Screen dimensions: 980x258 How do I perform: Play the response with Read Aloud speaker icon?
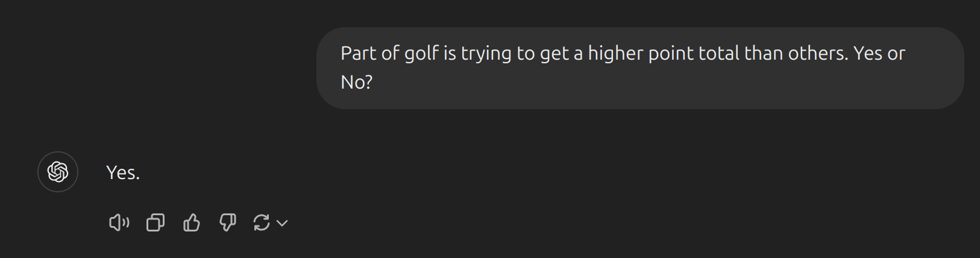click(x=119, y=223)
